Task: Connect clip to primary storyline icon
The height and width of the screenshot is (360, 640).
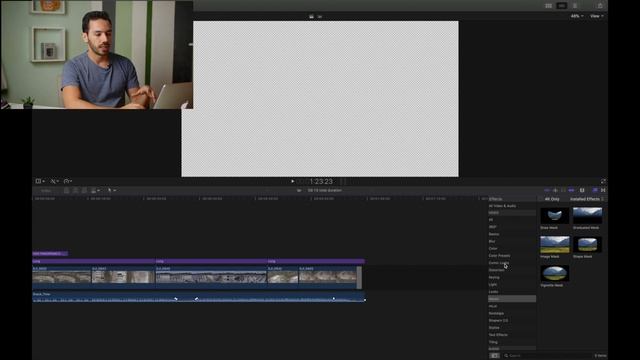Action: coord(67,191)
